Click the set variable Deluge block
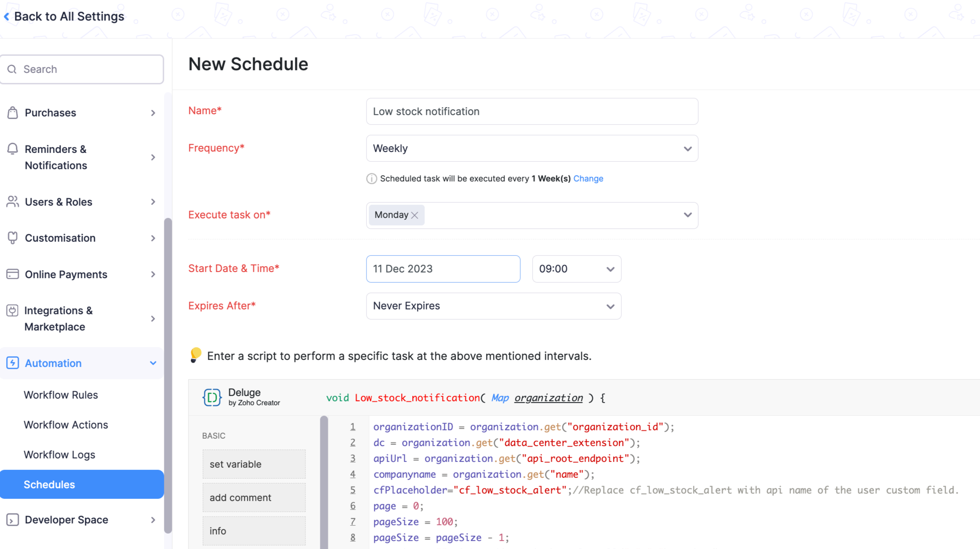980x549 pixels. 254,464
